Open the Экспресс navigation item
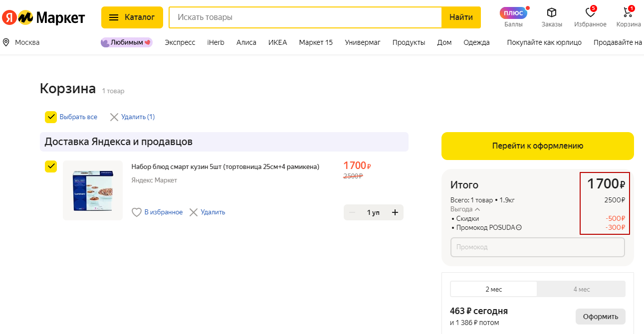The width and height of the screenshot is (644, 334). (x=180, y=42)
